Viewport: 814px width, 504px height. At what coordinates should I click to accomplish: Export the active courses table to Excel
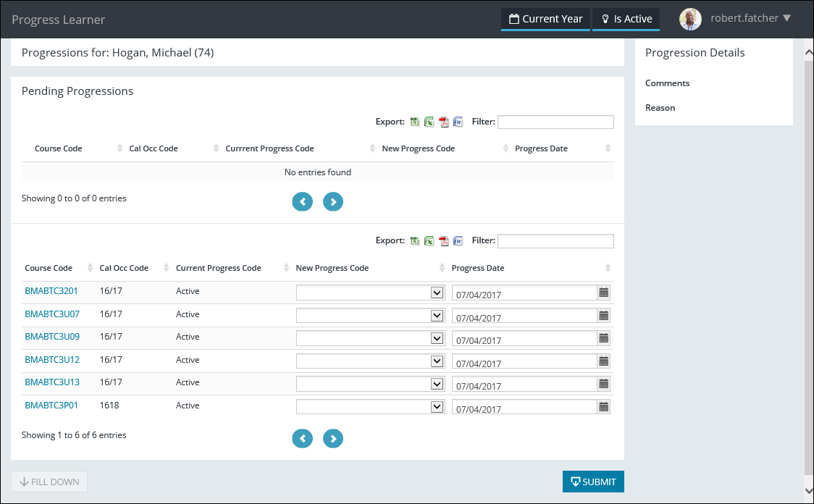click(x=429, y=240)
